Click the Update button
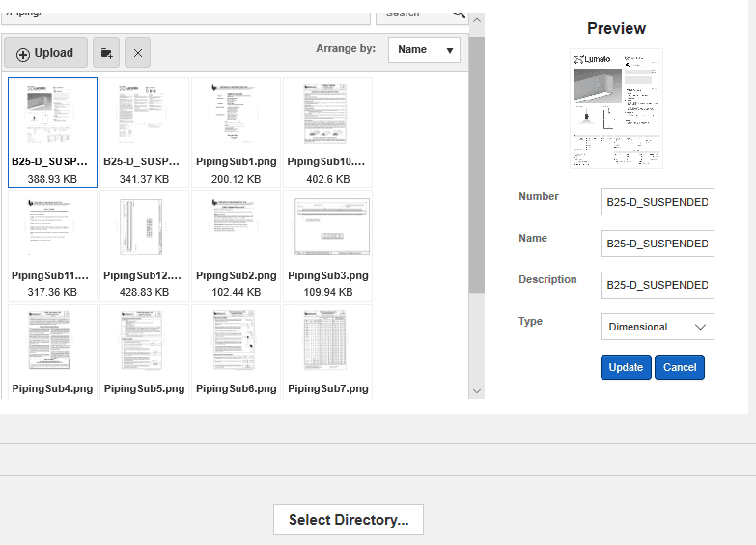Image resolution: width=756 pixels, height=545 pixels. click(626, 367)
